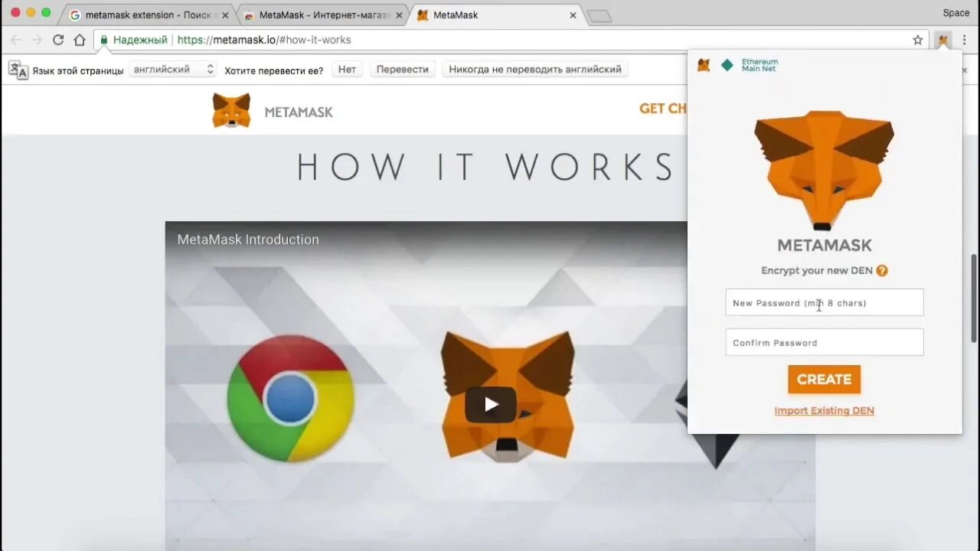Click the Перевести translate button
Screen dimensions: 980x551
[403, 70]
